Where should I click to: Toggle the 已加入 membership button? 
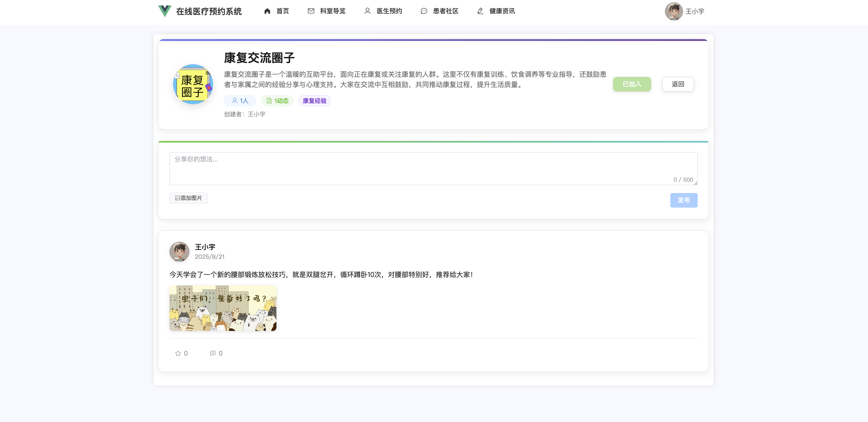631,84
